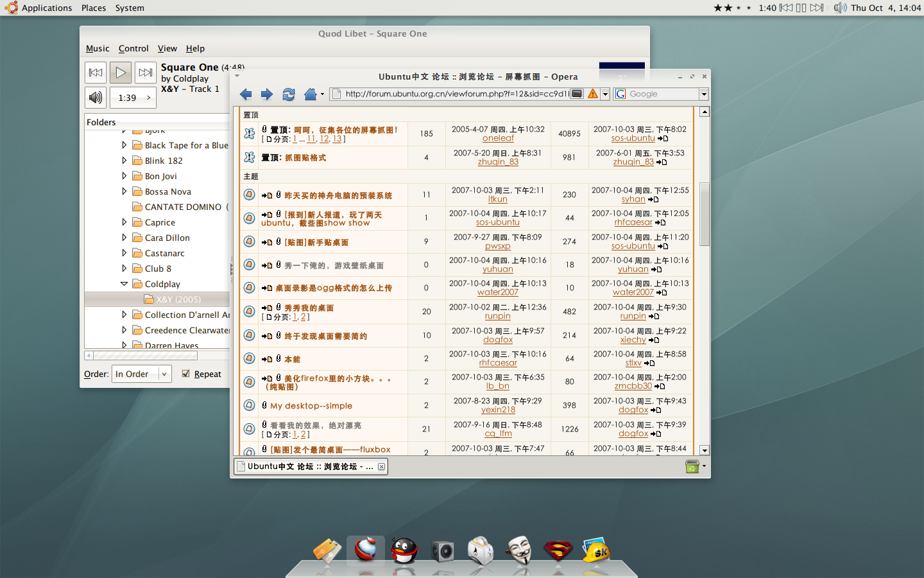Select X&Y (2005) folder
924x578 pixels.
179,299
